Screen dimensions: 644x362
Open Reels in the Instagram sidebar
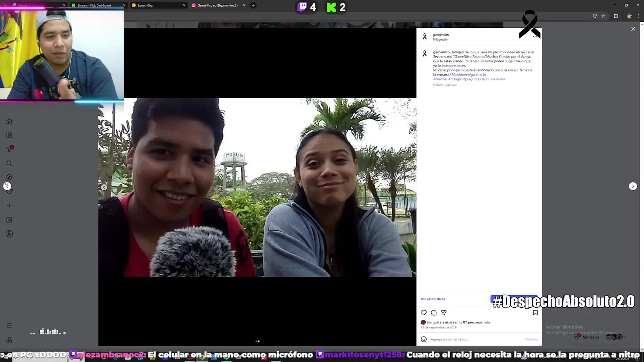pos(9,135)
